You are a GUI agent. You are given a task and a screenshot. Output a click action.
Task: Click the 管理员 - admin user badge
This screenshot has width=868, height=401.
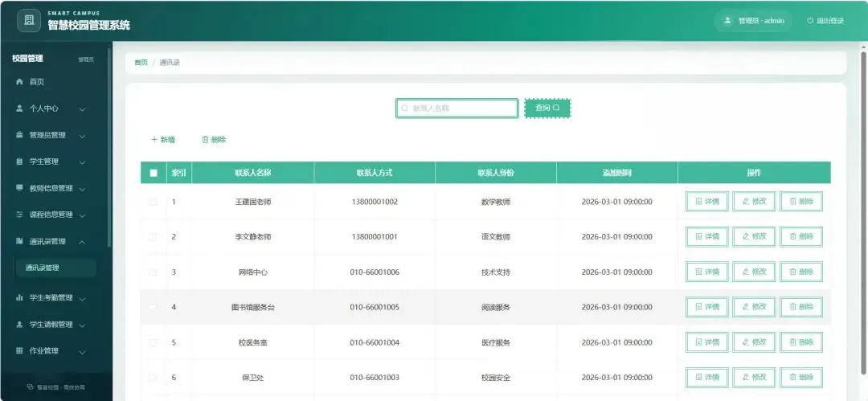pyautogui.click(x=753, y=21)
